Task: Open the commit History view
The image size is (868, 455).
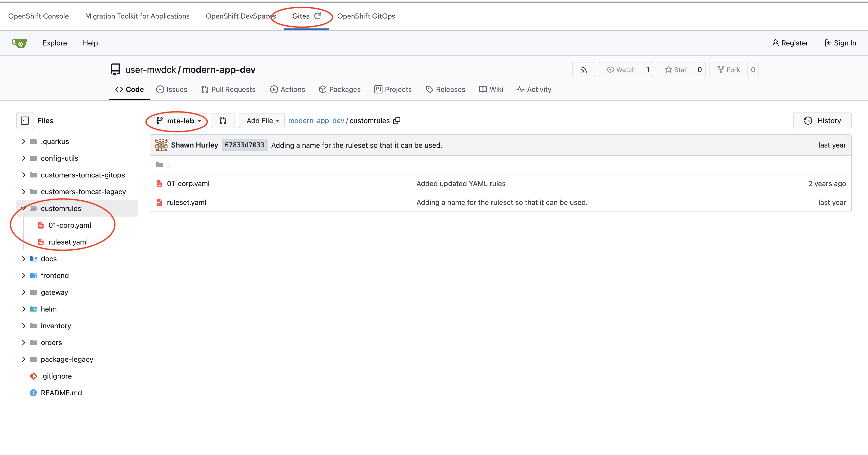Action: click(823, 120)
